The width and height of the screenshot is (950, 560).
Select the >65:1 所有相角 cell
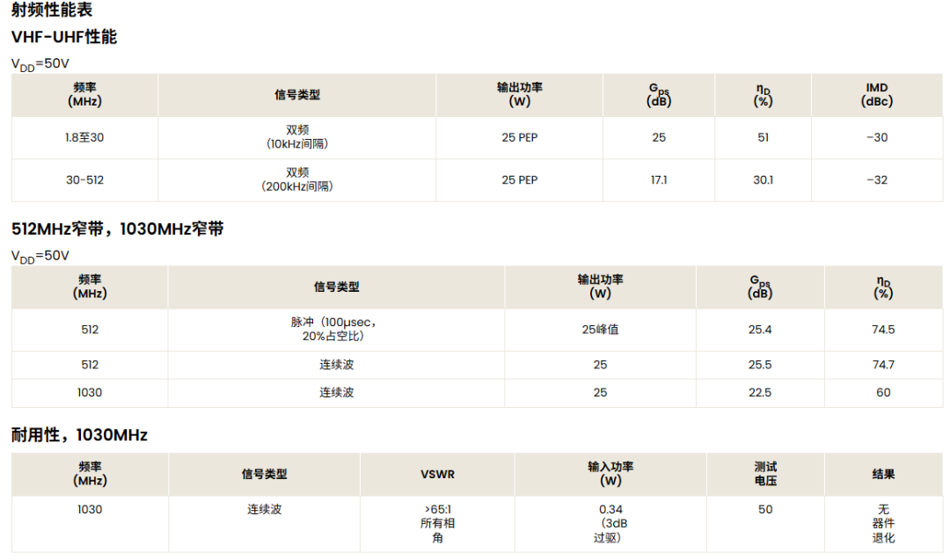coord(437,523)
